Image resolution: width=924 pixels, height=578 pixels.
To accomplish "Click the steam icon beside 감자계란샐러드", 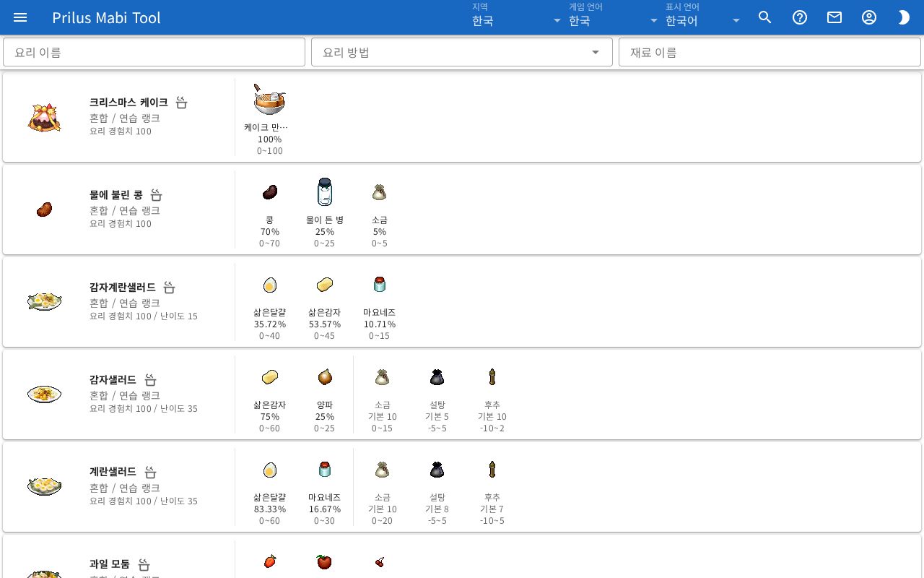I will (x=170, y=288).
